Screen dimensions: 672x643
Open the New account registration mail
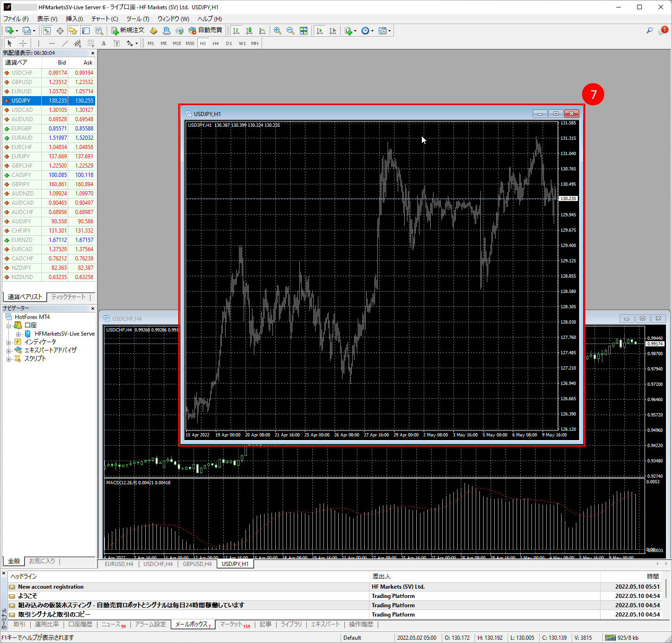point(51,587)
